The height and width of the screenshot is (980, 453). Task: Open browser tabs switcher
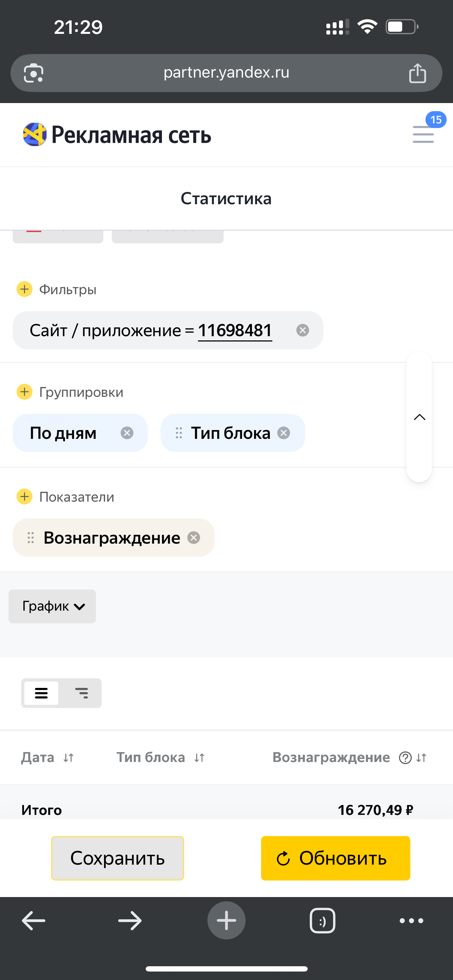point(322,921)
